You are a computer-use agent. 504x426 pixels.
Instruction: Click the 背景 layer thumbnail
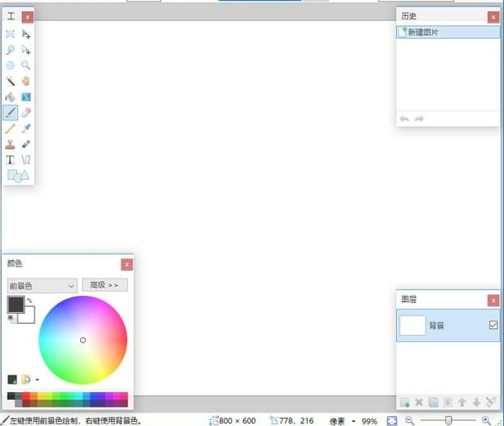(x=413, y=326)
